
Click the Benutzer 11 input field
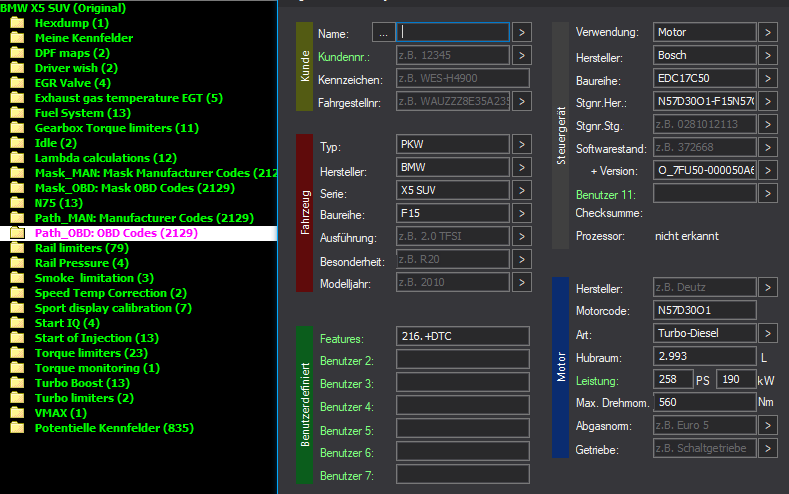click(x=704, y=193)
